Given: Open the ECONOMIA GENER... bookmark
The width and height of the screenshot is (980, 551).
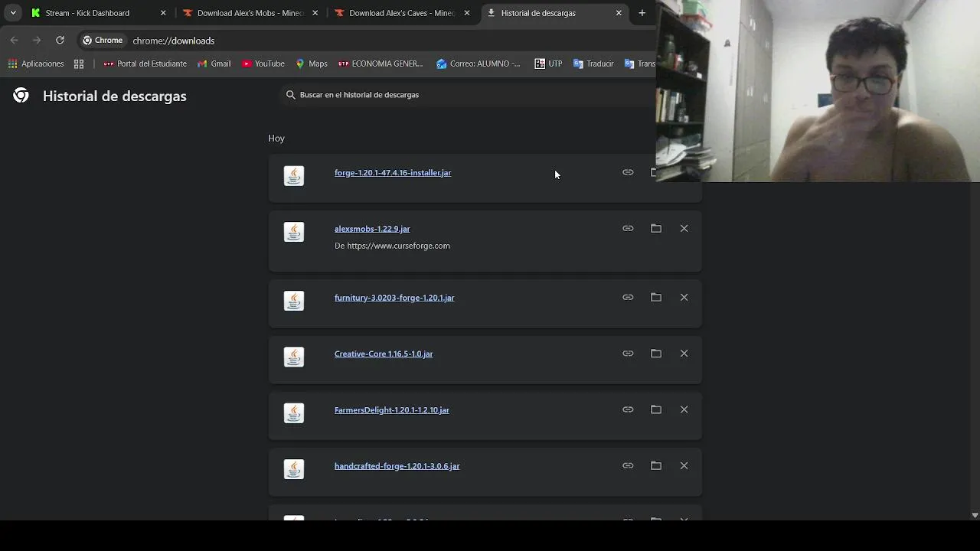Looking at the screenshot, I should 381,64.
